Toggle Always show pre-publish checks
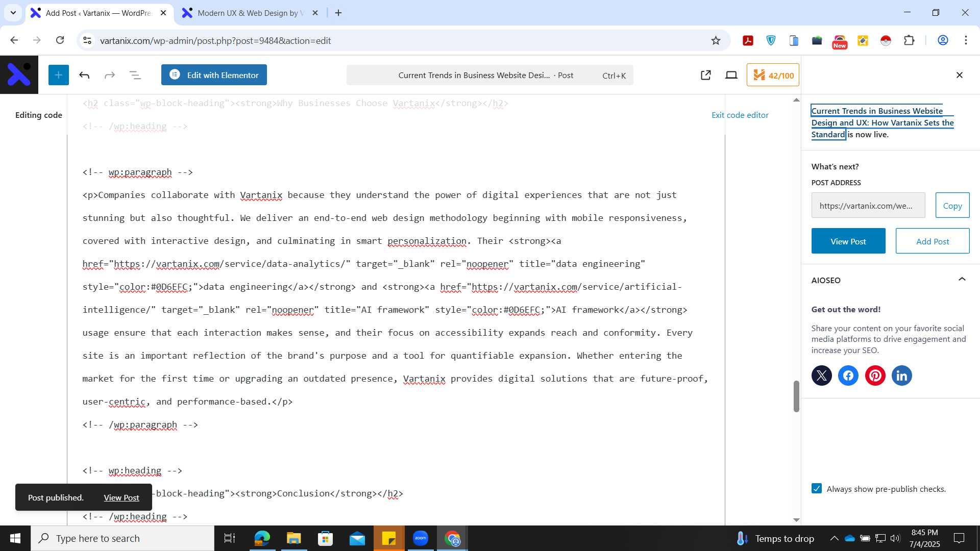 817,489
